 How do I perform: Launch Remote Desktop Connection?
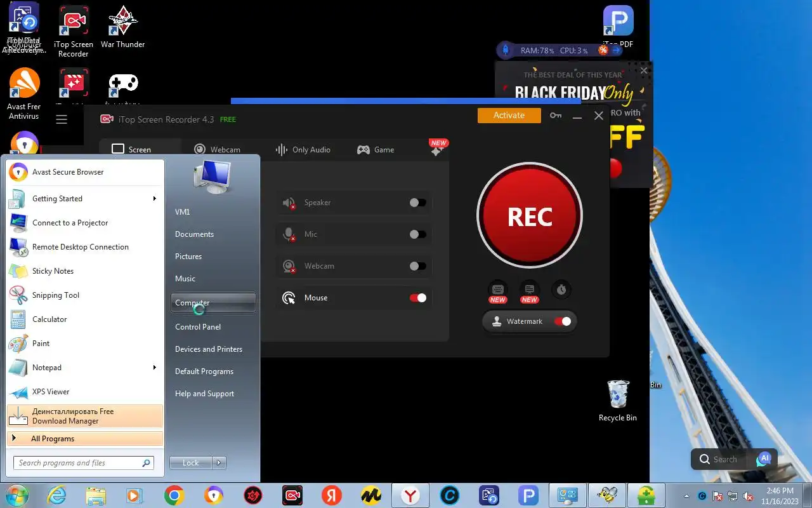coord(86,247)
